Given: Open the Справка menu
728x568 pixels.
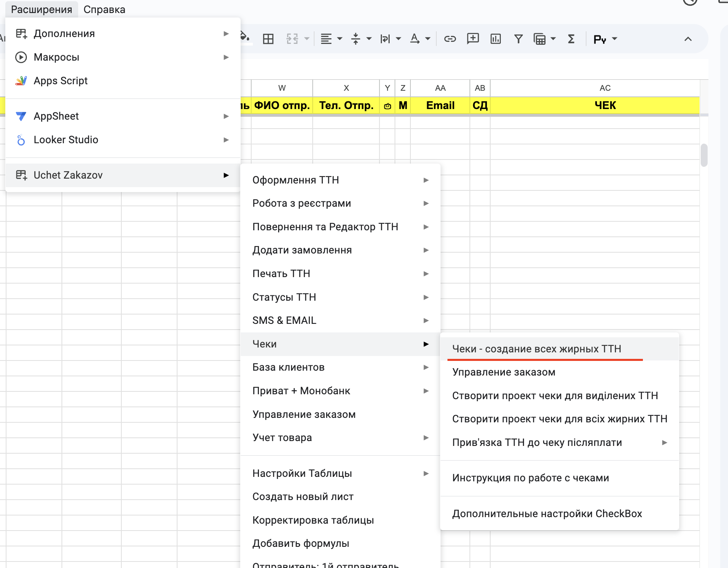Looking at the screenshot, I should click(104, 9).
